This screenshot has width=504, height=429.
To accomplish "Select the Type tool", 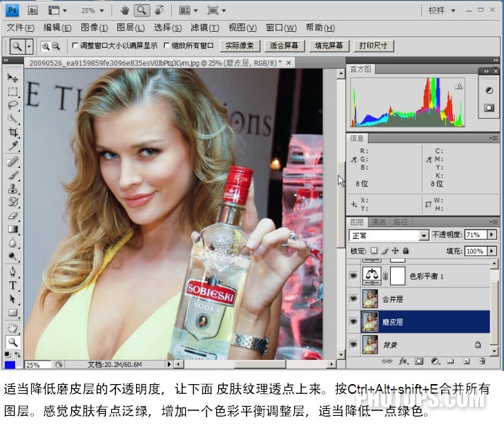I will pyautogui.click(x=12, y=285).
